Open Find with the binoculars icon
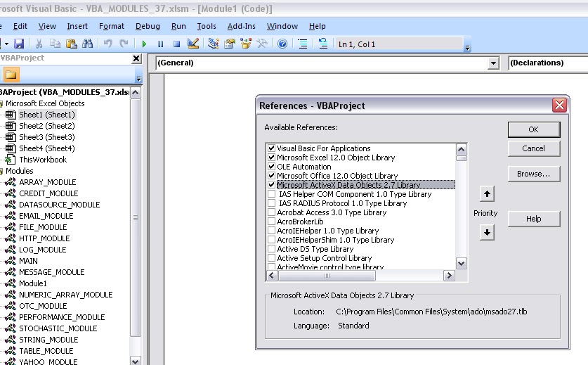The image size is (588, 365). click(87, 44)
